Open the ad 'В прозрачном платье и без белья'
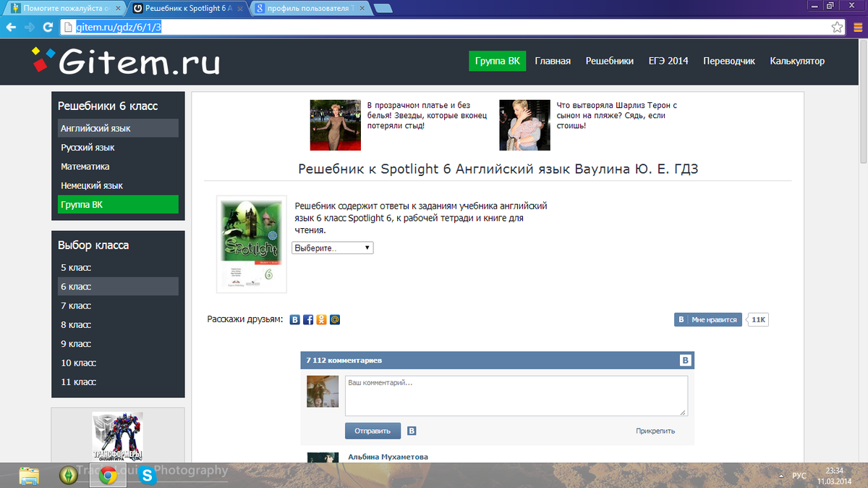The height and width of the screenshot is (488, 868). pyautogui.click(x=428, y=115)
